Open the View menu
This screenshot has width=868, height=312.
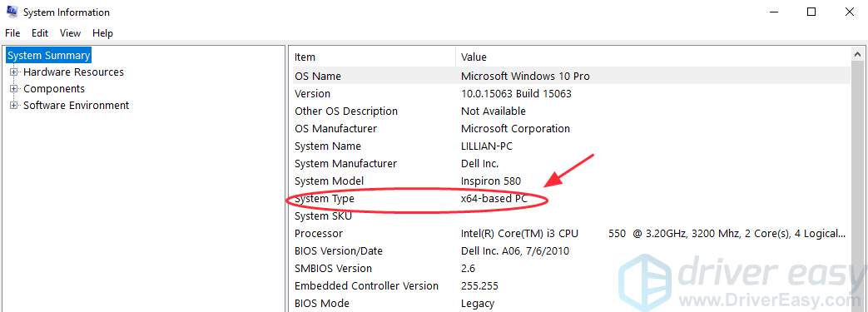pyautogui.click(x=70, y=33)
